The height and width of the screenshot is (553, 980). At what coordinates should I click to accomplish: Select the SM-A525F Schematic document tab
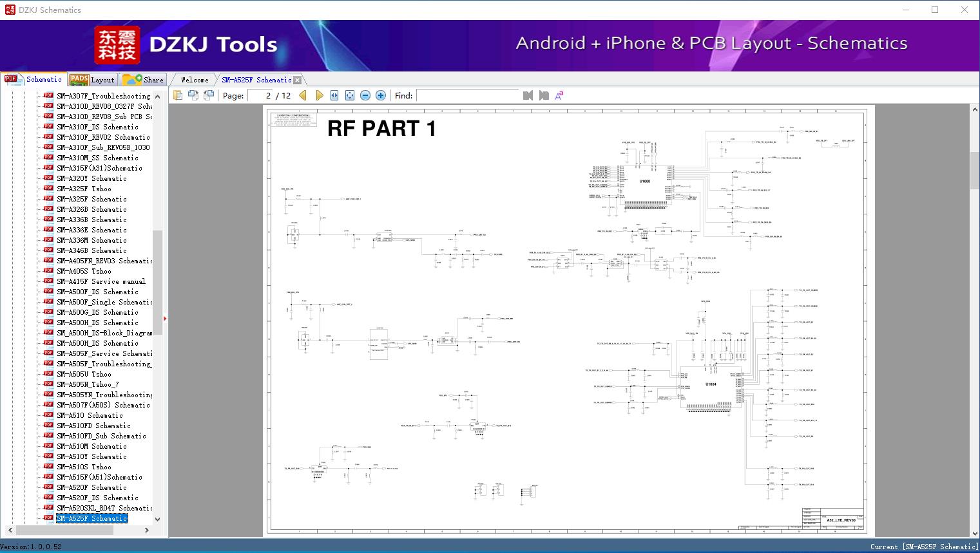256,80
